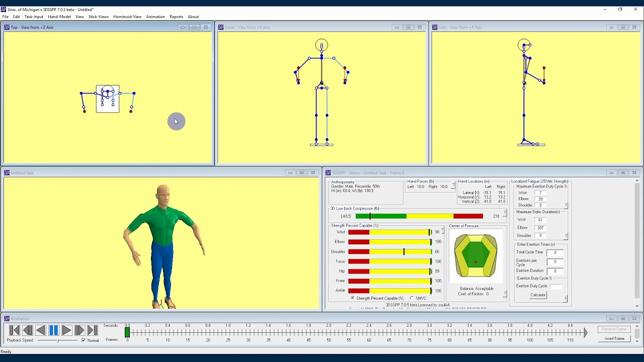644x362 pixels.
Task: Click the Exertions per Cycle field
Action: 555,262
